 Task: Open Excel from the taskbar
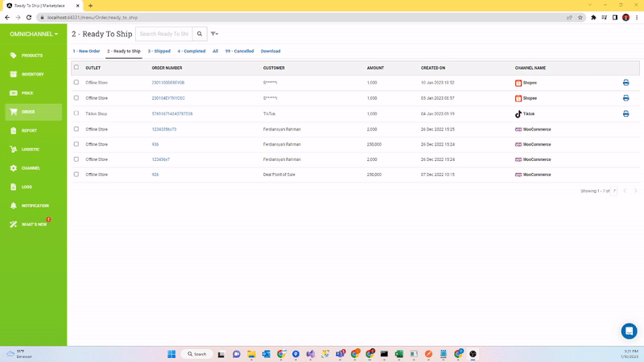click(x=398, y=354)
